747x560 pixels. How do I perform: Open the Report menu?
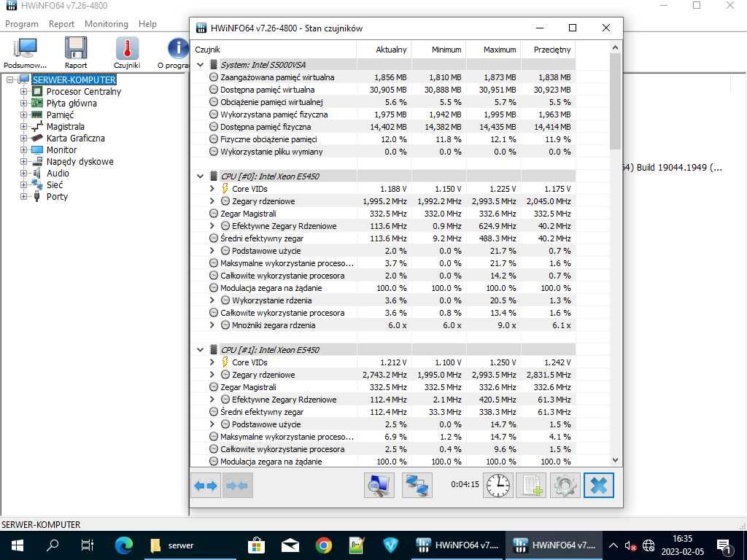[x=61, y=24]
